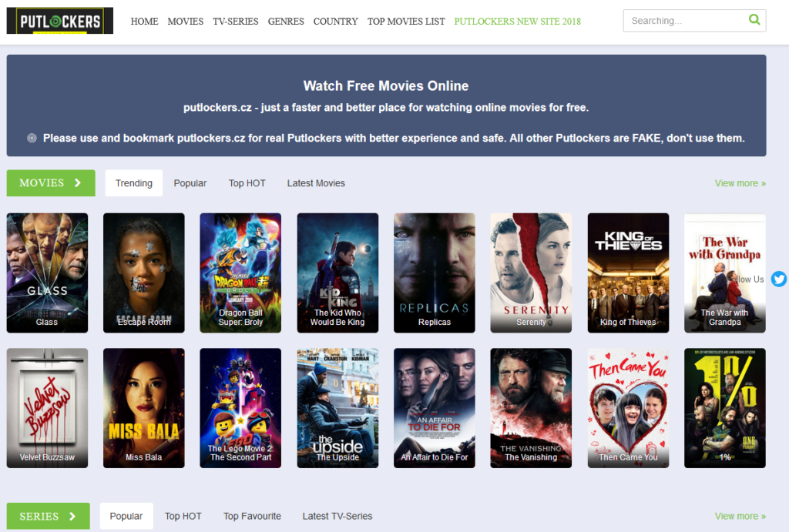The width and height of the screenshot is (789, 532).
Task: Click the bullet icon in the banner notice
Action: pos(32,138)
